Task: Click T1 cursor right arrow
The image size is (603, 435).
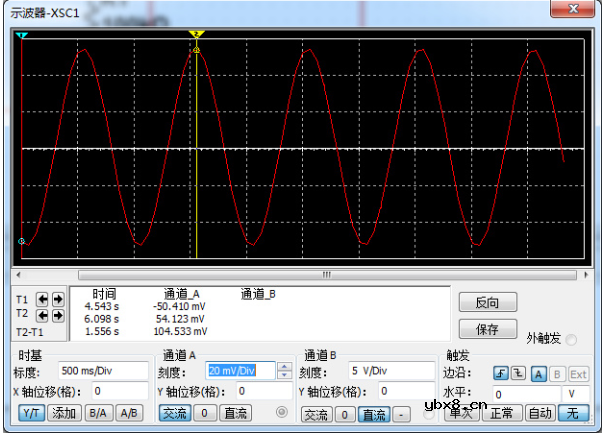Action: 57,298
